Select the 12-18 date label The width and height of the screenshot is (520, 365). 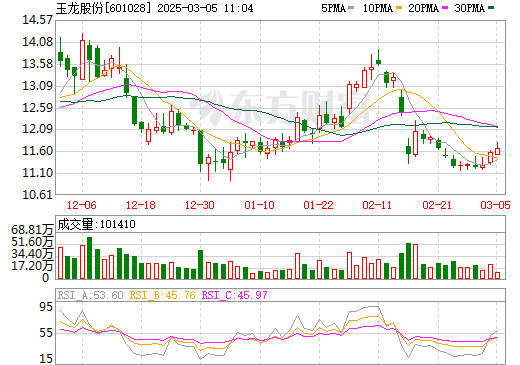[x=141, y=205]
